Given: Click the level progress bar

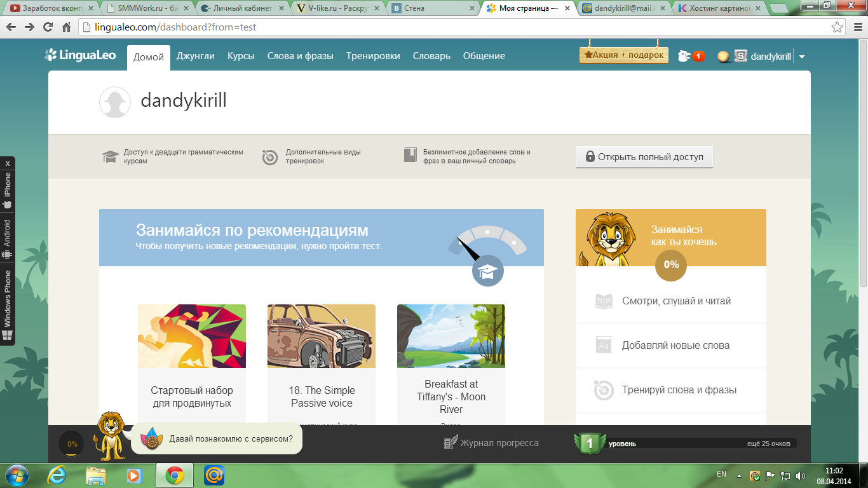Looking at the screenshot, I should click(701, 444).
